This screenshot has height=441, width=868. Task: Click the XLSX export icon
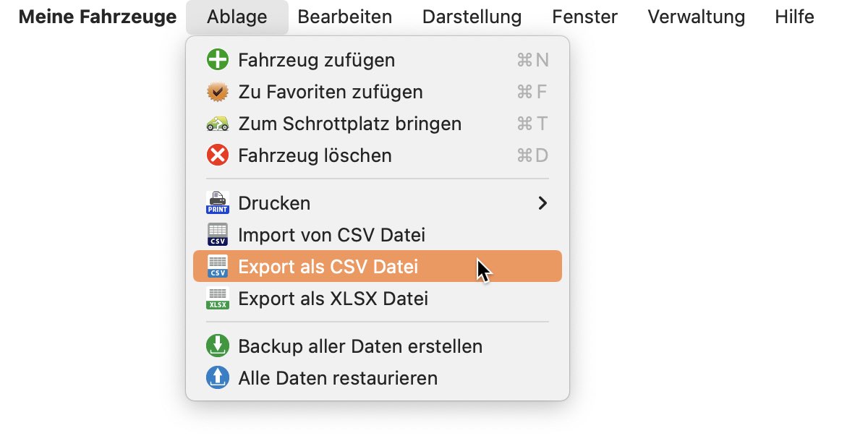click(x=218, y=299)
